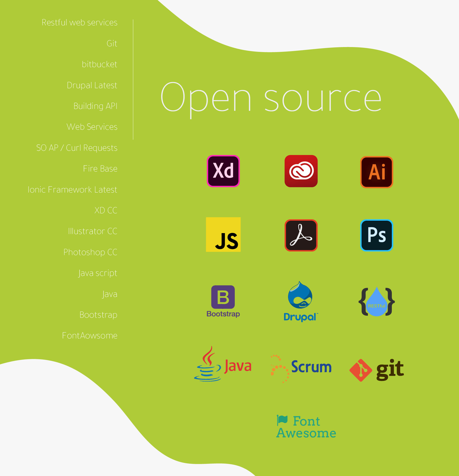Click the 'Drupal Latest' list entry
This screenshot has height=476, width=459.
coord(92,85)
